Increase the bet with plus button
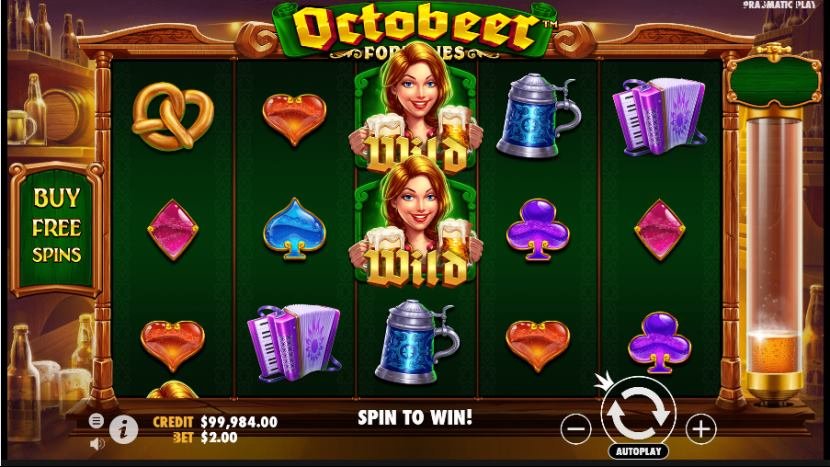The width and height of the screenshot is (830, 467). [x=701, y=428]
